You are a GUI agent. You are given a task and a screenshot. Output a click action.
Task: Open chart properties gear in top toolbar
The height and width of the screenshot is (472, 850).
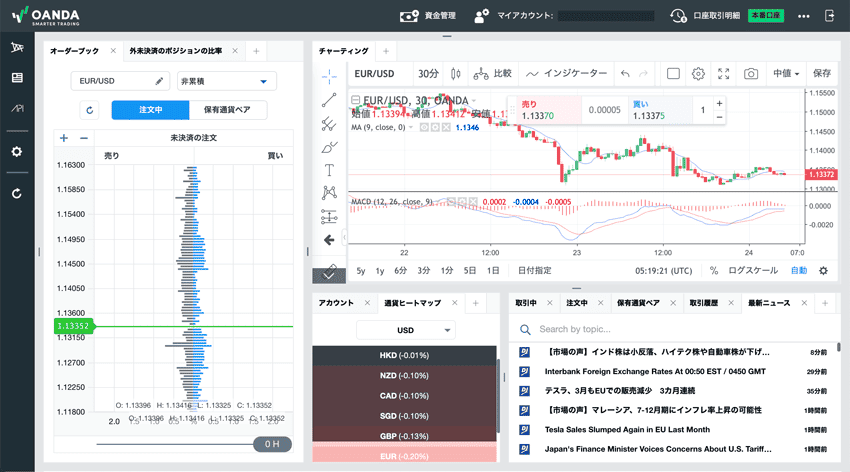click(x=698, y=74)
